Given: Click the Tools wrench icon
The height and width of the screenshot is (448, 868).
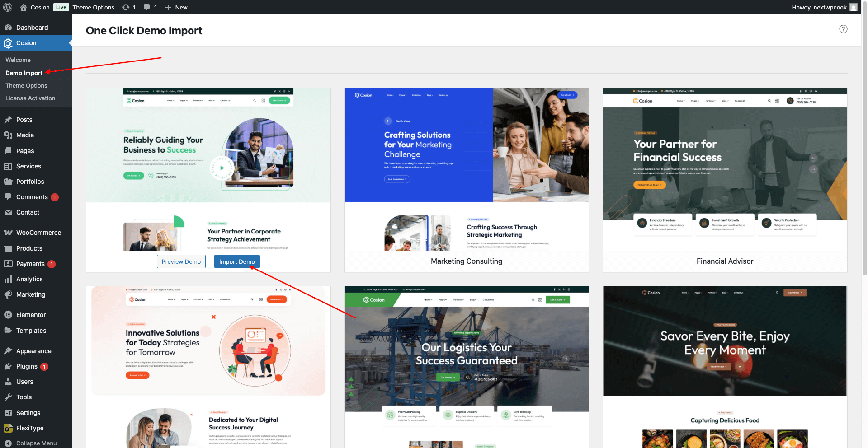Looking at the screenshot, I should tap(8, 397).
